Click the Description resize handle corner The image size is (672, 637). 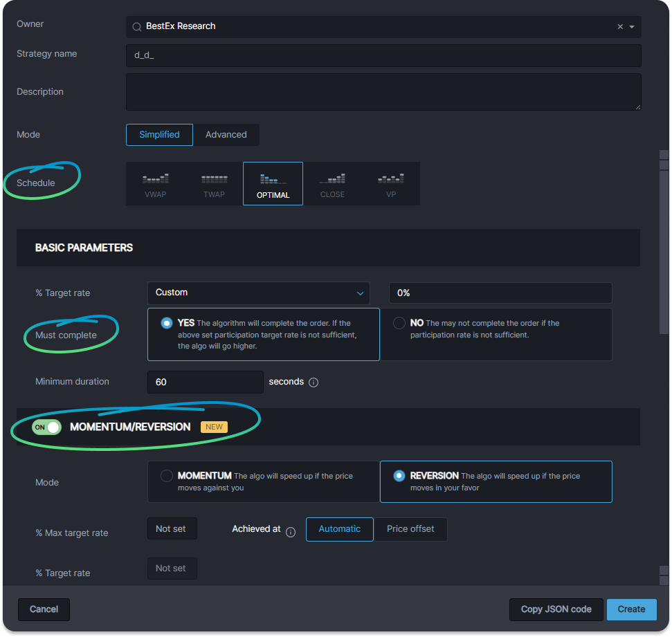[637, 107]
